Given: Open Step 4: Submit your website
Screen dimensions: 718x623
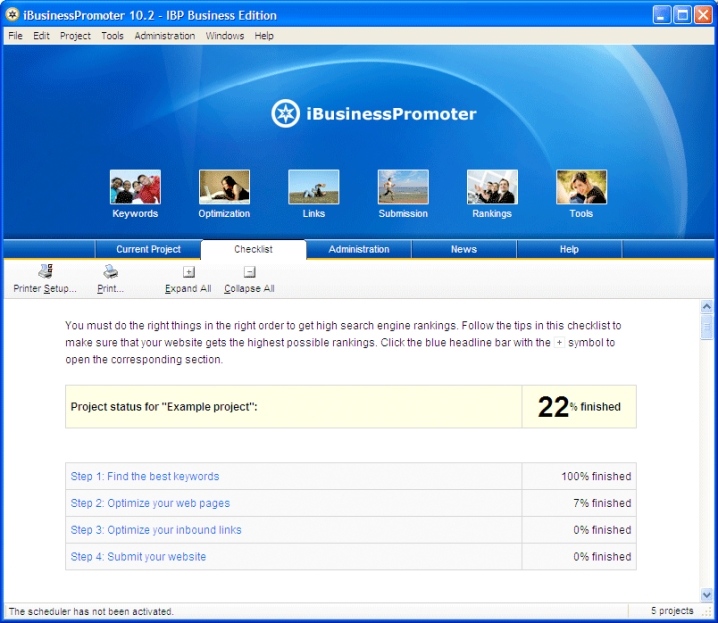Looking at the screenshot, I should coord(138,557).
